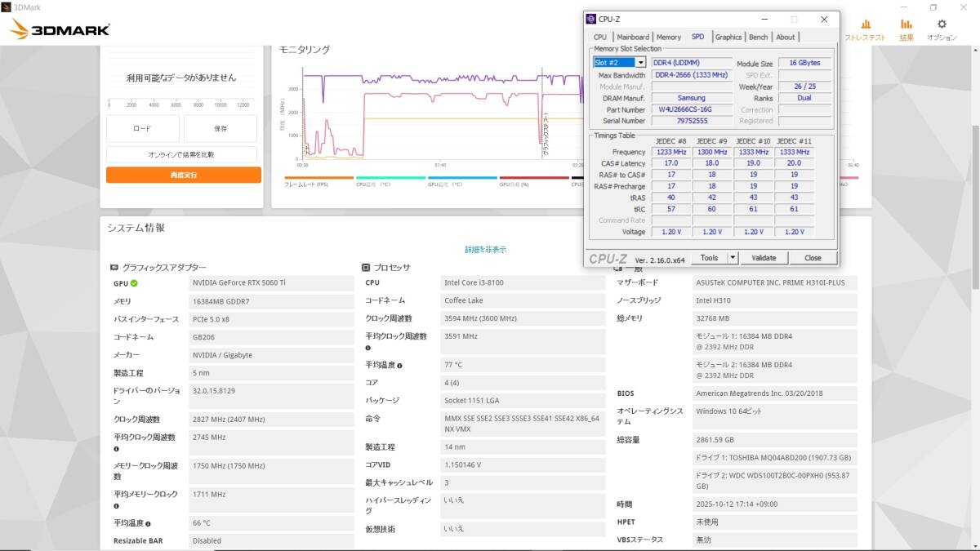Click the Validate button in CPU-Z
Screen dimensions: 980x551
pyautogui.click(x=764, y=258)
